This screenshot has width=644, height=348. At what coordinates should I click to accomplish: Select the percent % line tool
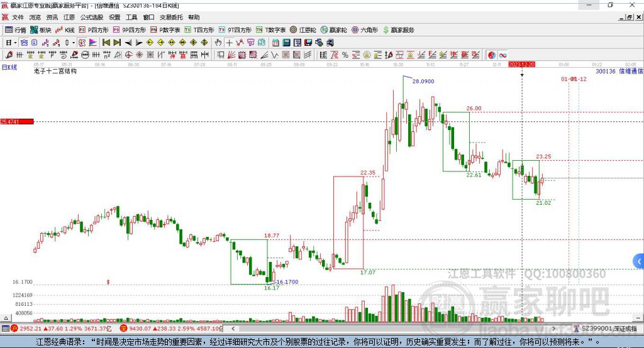pyautogui.click(x=345, y=55)
